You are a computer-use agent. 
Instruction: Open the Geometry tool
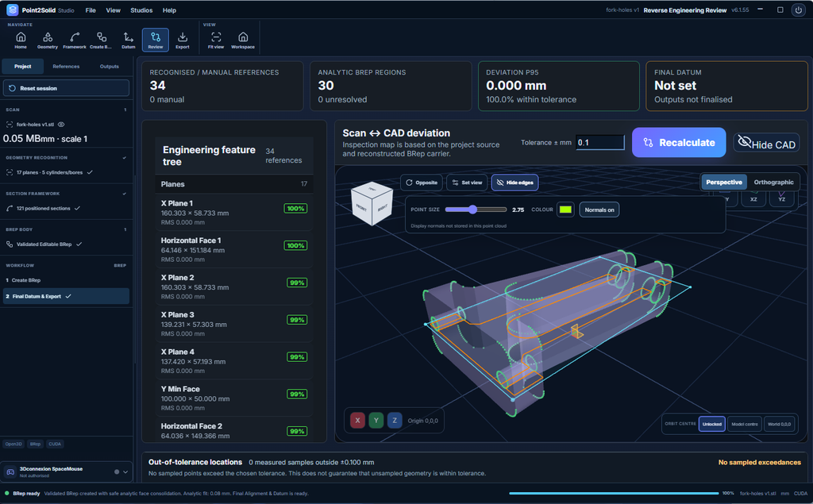click(x=47, y=40)
